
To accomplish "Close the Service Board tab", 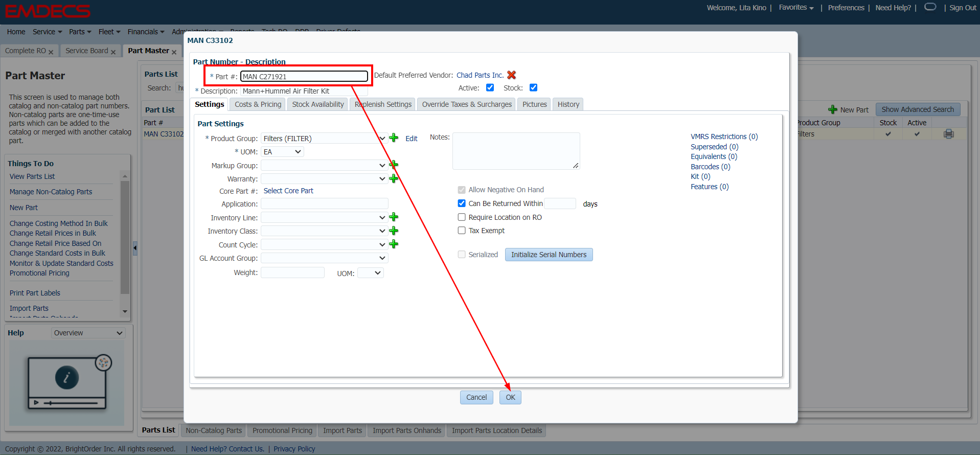I will point(113,52).
